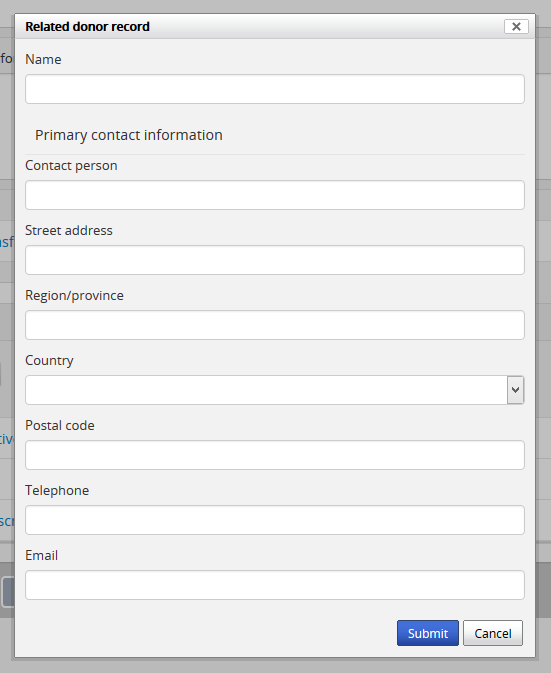Click the Name label text

coord(43,59)
